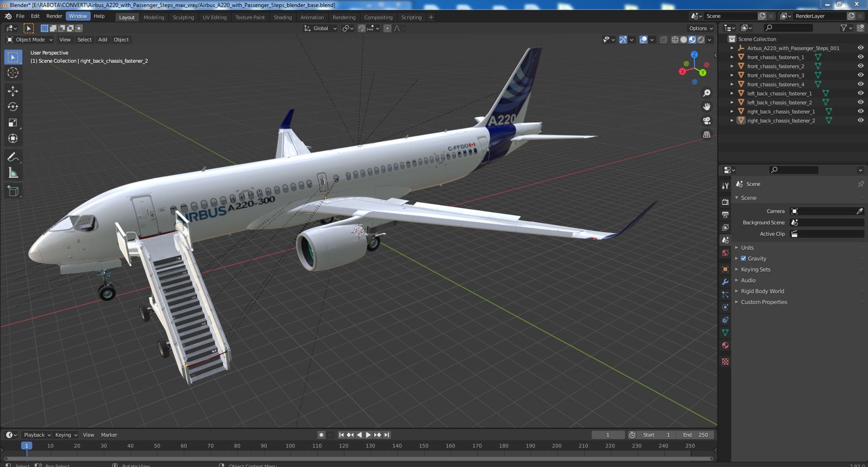The height and width of the screenshot is (467, 868).
Task: Expand the Units panel
Action: point(747,248)
